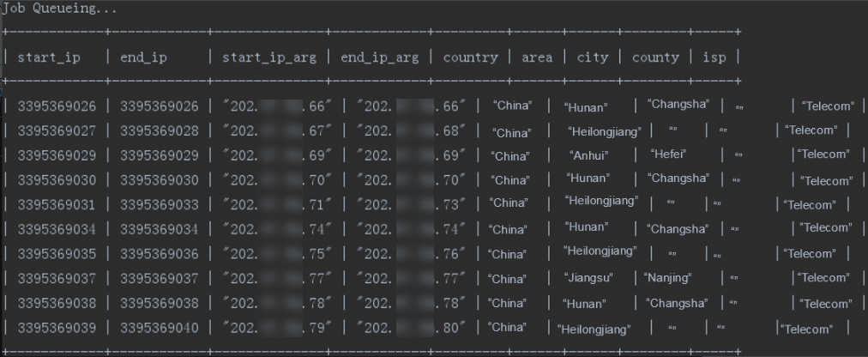Click end_ip_arg ending in .68

click(x=411, y=131)
